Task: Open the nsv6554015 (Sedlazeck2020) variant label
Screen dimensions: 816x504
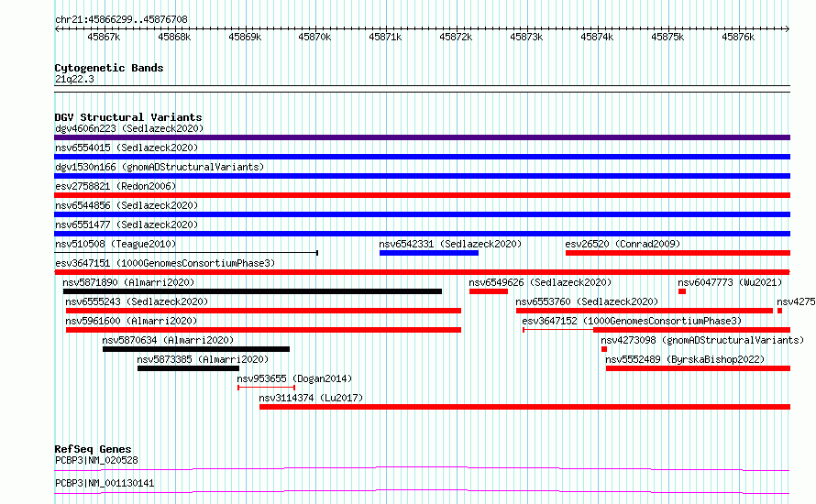Action: 127,148
